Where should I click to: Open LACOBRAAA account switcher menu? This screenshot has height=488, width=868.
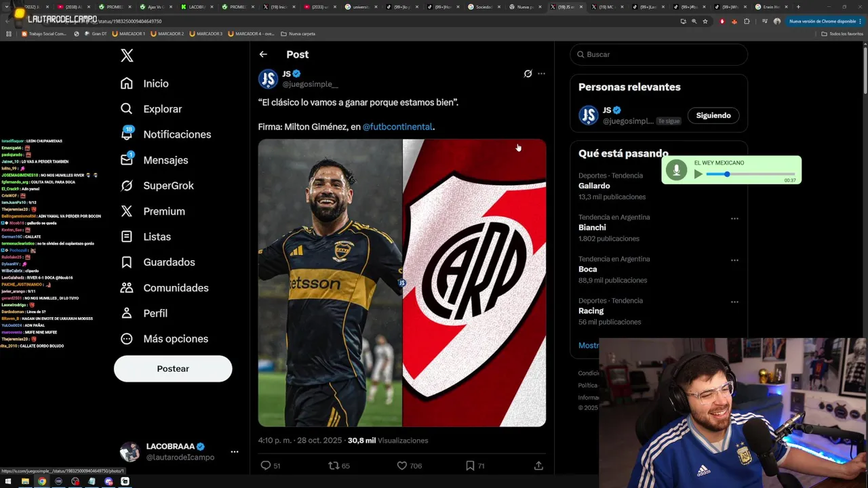[235, 451]
